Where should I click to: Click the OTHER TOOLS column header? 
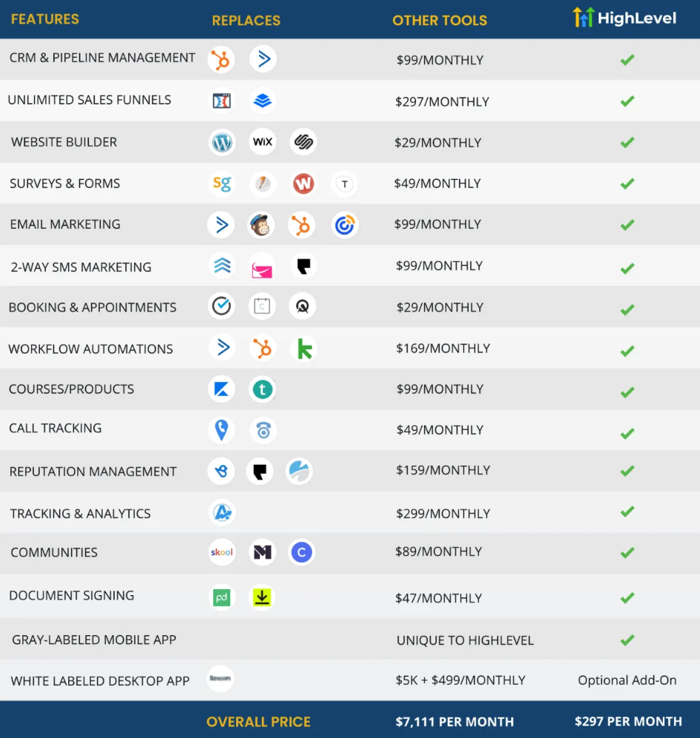(440, 21)
